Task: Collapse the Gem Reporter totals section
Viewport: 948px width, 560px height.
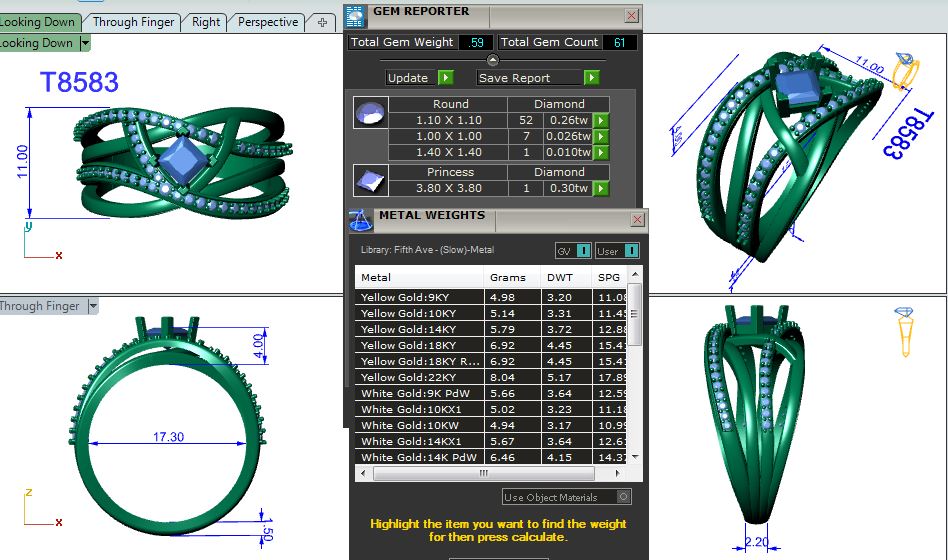Action: click(493, 61)
